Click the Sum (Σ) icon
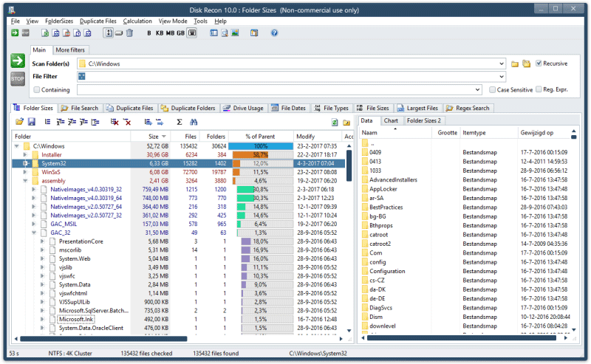 click(x=179, y=122)
